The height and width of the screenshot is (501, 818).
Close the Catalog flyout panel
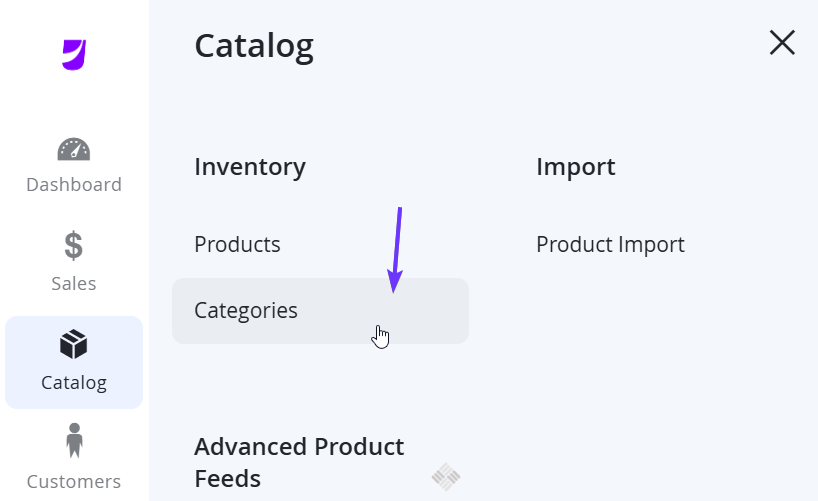(x=782, y=42)
